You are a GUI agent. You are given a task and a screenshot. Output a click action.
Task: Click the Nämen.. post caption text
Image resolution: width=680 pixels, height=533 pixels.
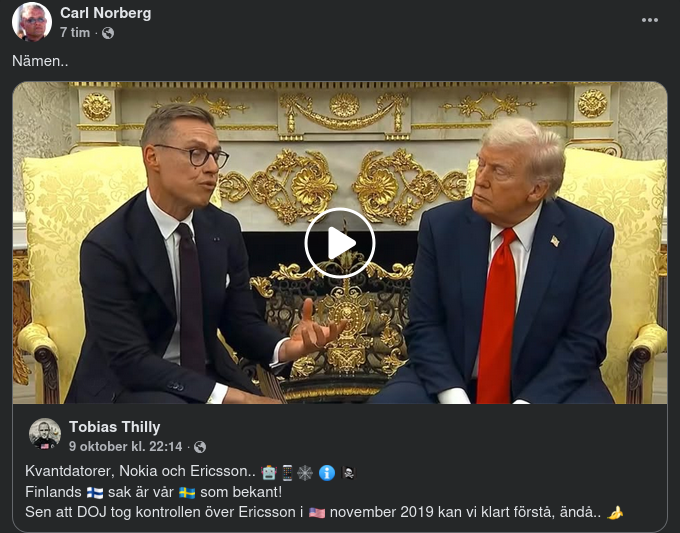coord(40,61)
